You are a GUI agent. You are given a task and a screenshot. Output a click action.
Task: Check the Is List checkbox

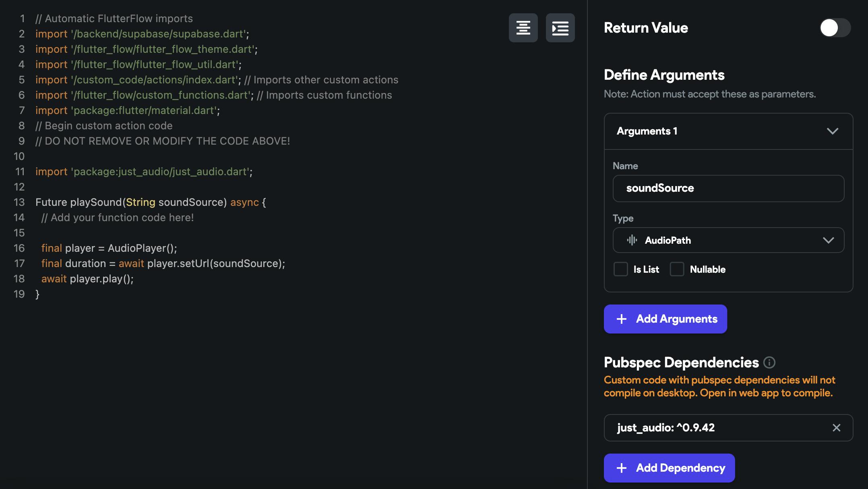click(x=620, y=269)
